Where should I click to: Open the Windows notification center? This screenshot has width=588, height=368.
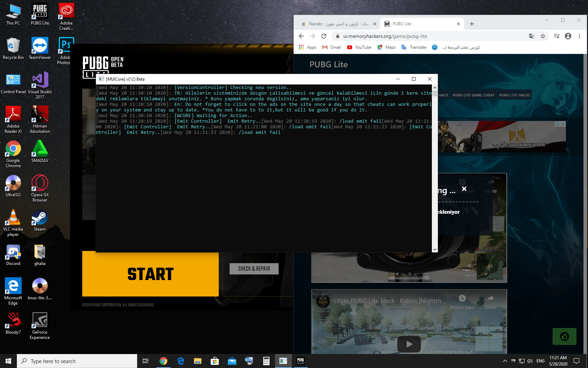pyautogui.click(x=577, y=361)
